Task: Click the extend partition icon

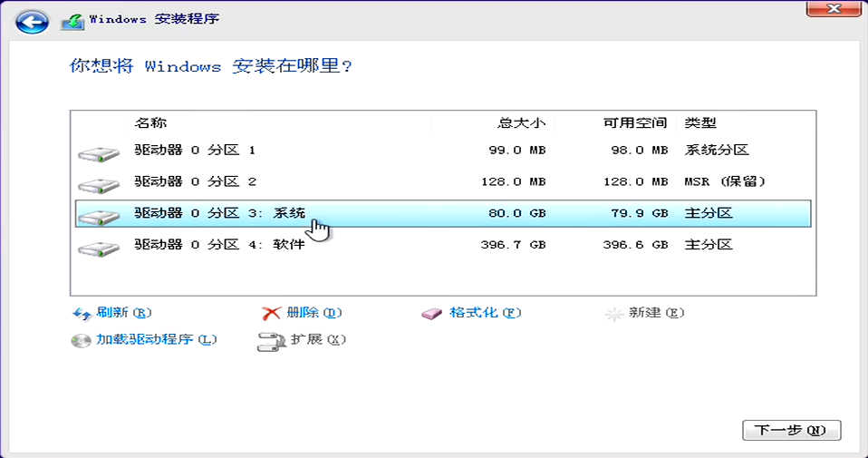Action: [x=271, y=341]
